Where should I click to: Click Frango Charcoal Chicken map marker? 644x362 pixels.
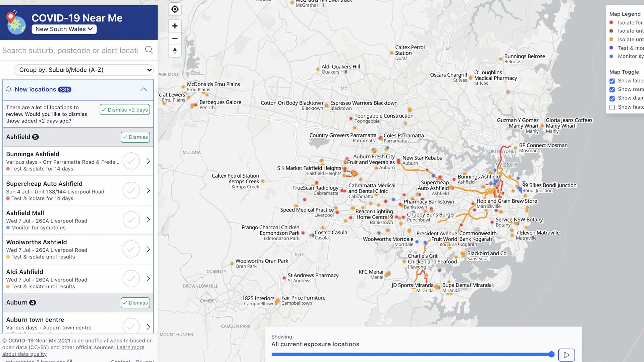(303, 233)
